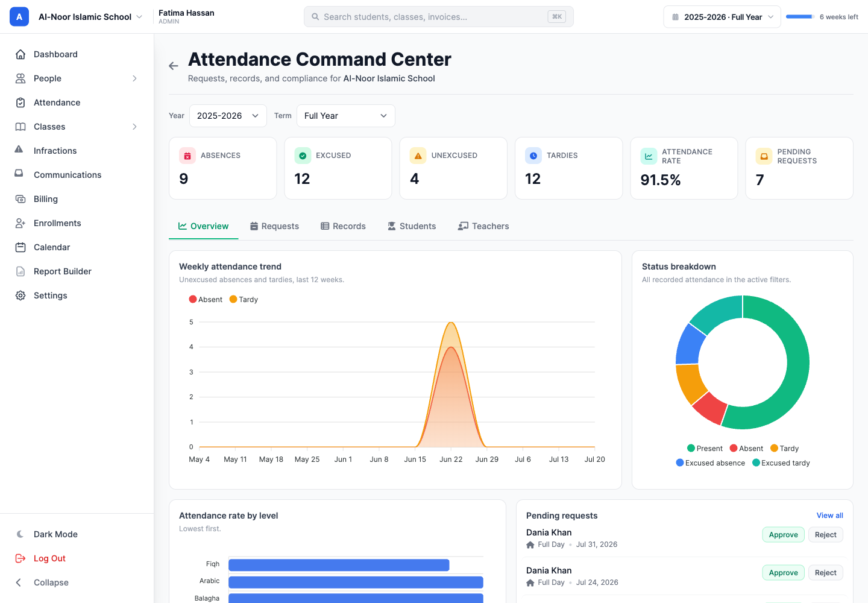Switch to the Teachers tab

click(483, 226)
